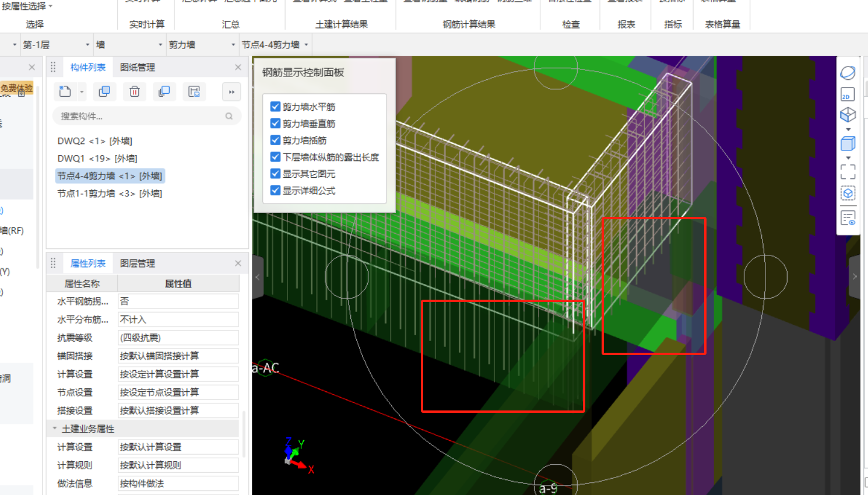Click the local 3D region icon
This screenshot has width=868, height=495.
[848, 194]
